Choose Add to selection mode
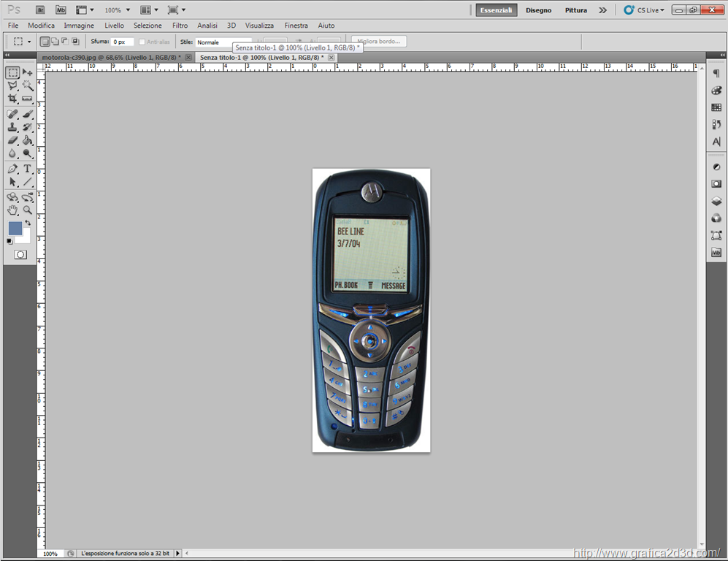728x561 pixels. 55,42
